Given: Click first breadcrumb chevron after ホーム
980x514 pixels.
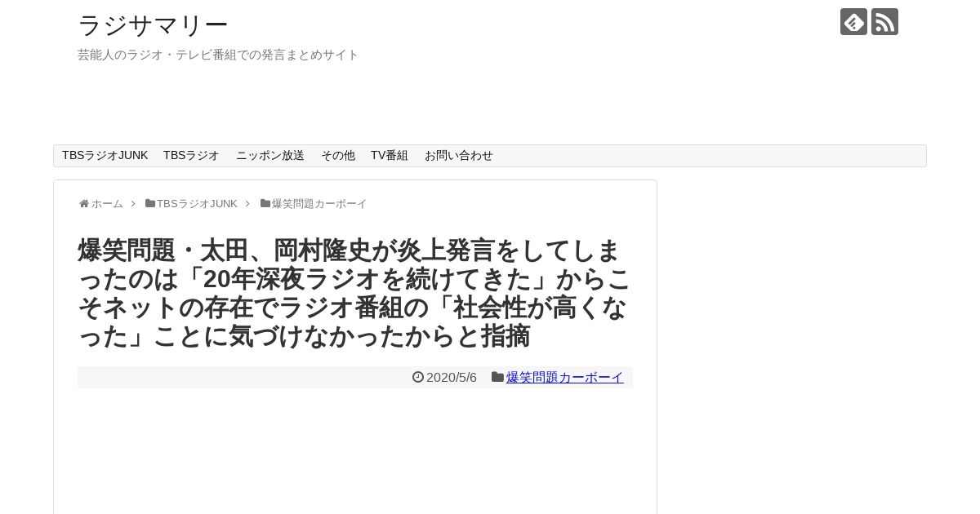Looking at the screenshot, I should coord(133,204).
